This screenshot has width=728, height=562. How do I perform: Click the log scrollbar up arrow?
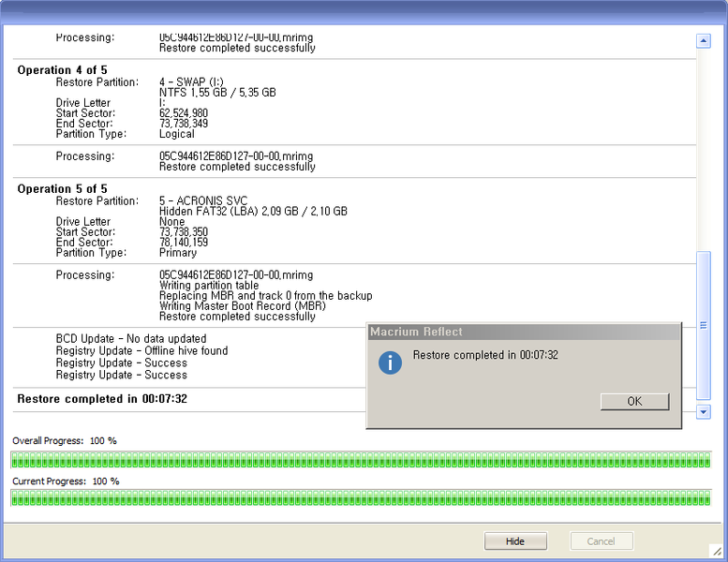click(704, 41)
